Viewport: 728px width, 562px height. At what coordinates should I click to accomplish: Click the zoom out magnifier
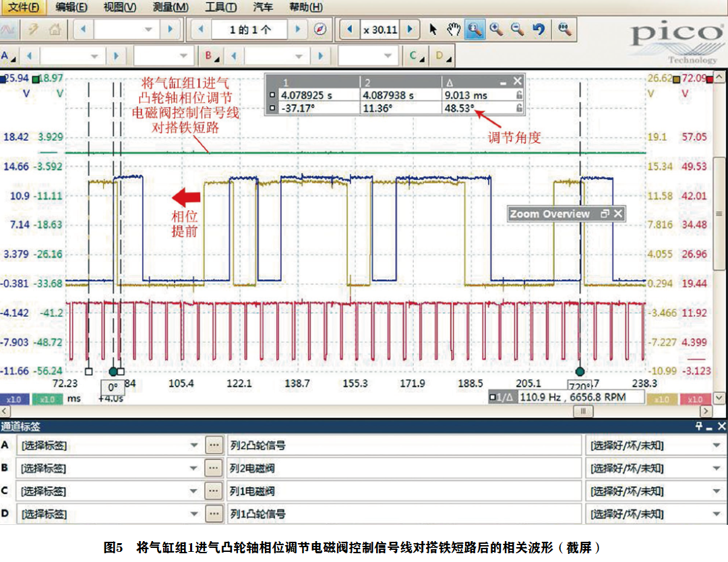517,29
